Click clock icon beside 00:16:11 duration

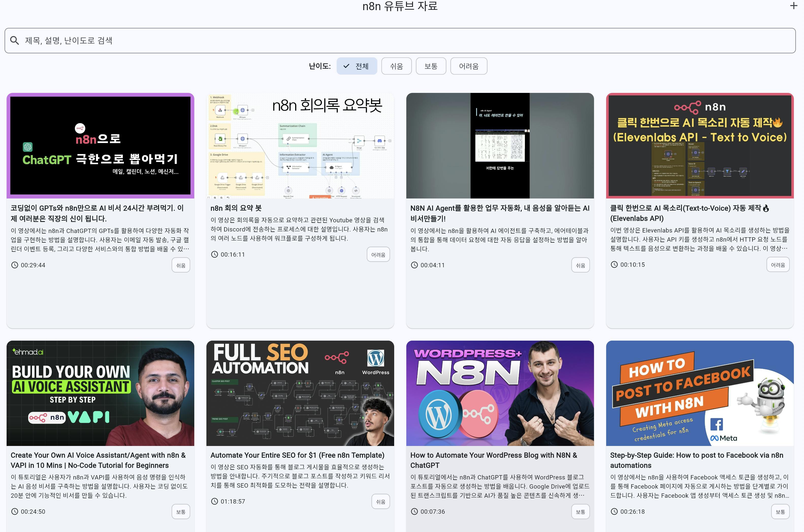(215, 255)
